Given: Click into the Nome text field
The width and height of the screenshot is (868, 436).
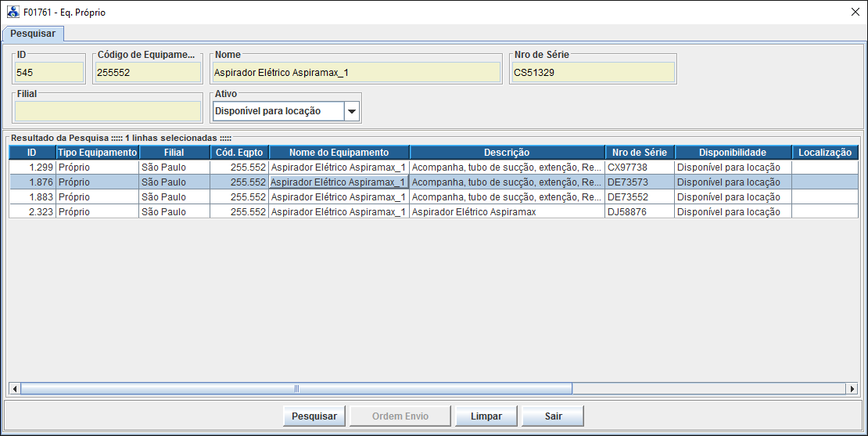Looking at the screenshot, I should 356,73.
